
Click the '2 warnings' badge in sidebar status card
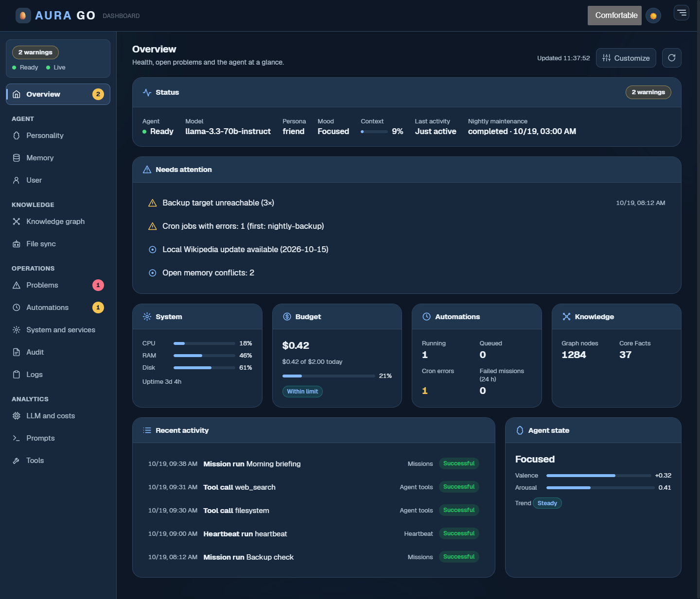click(x=35, y=52)
